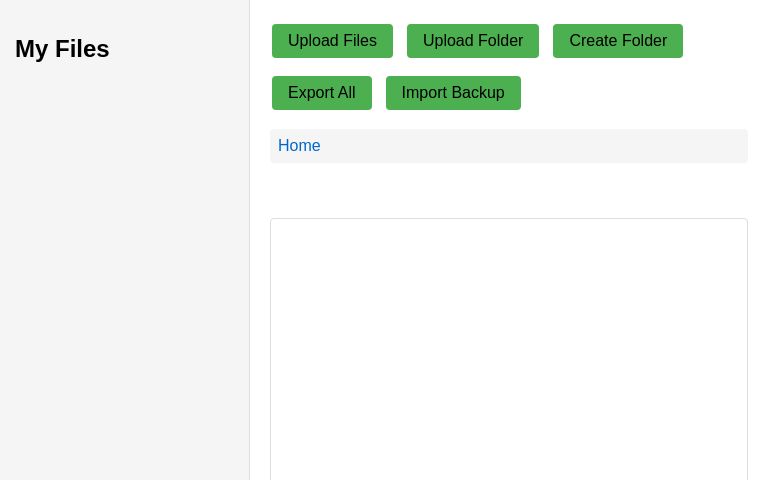This screenshot has height=480, width=768.
Task: Open the Import Backup option
Action: (x=452, y=93)
